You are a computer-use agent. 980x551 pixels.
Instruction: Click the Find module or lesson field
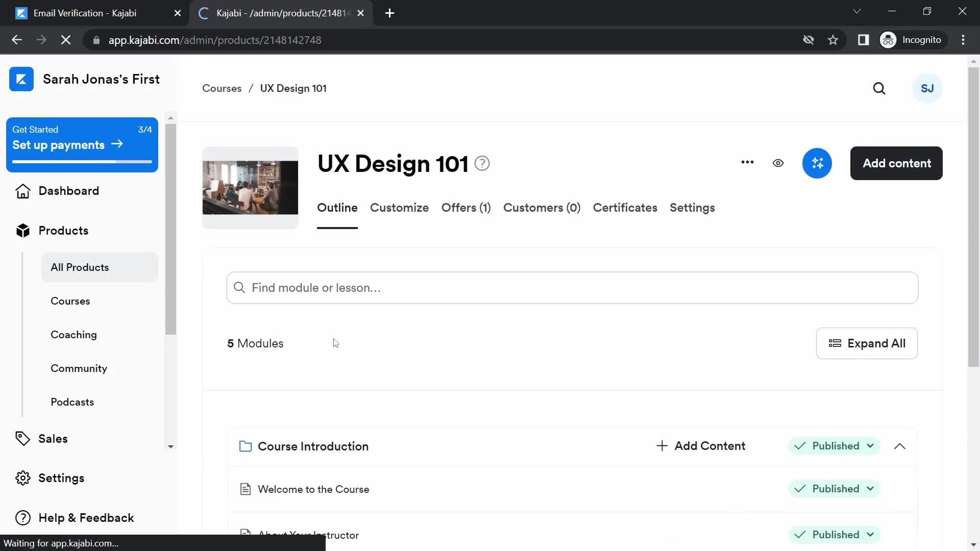coord(572,288)
